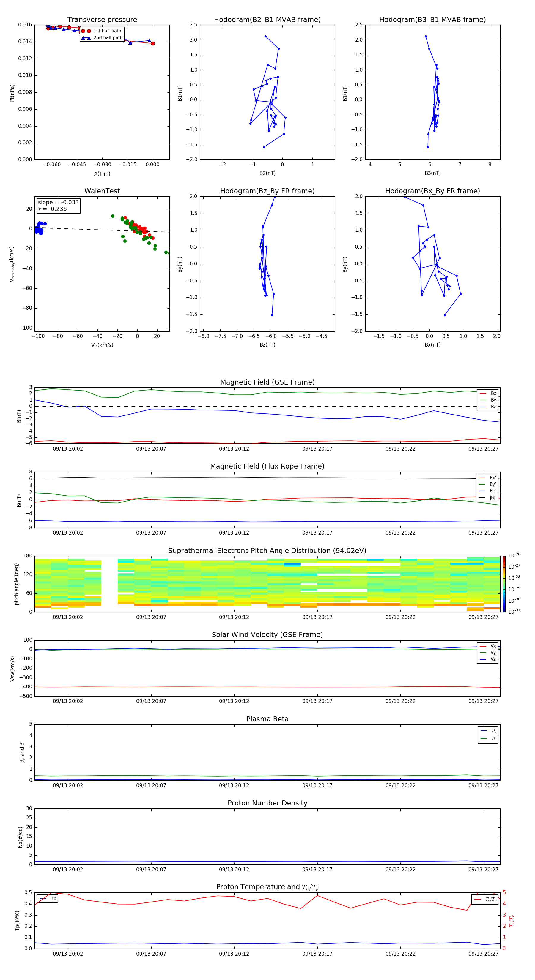Click the "Transverse pressure" plot title
The height and width of the screenshot is (980, 535).
click(x=102, y=19)
